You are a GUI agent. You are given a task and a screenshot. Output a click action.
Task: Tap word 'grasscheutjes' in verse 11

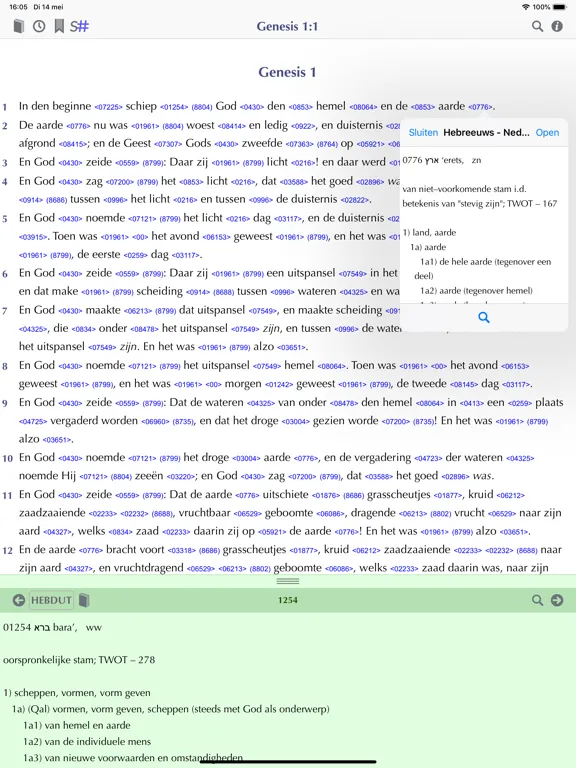point(399,494)
